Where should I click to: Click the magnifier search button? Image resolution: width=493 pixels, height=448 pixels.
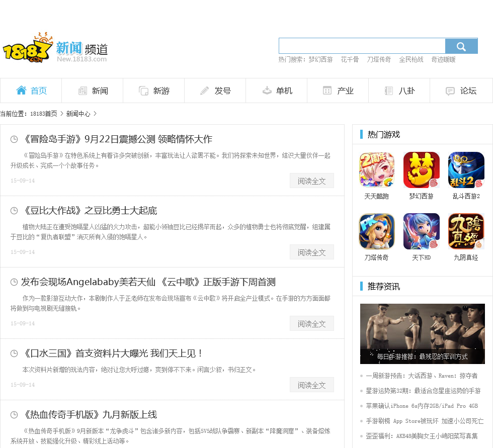pos(461,46)
